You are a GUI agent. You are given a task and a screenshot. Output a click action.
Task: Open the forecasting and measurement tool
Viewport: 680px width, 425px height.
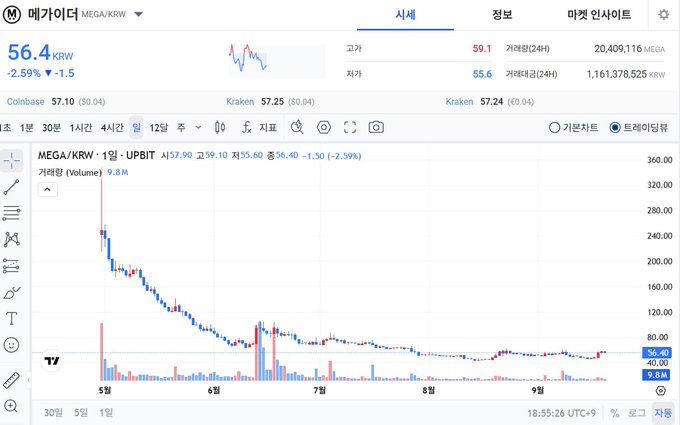point(12,266)
